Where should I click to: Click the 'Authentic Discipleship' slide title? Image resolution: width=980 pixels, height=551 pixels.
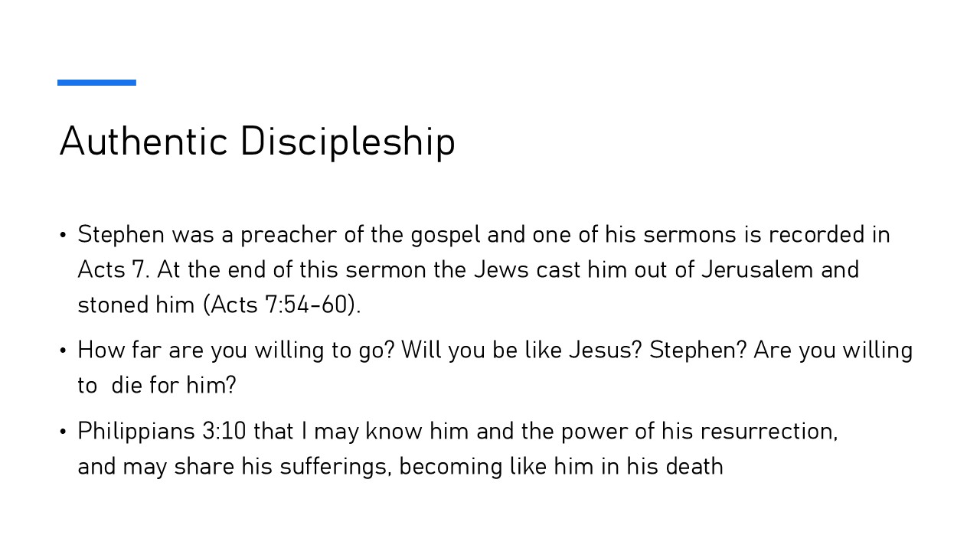(x=257, y=142)
